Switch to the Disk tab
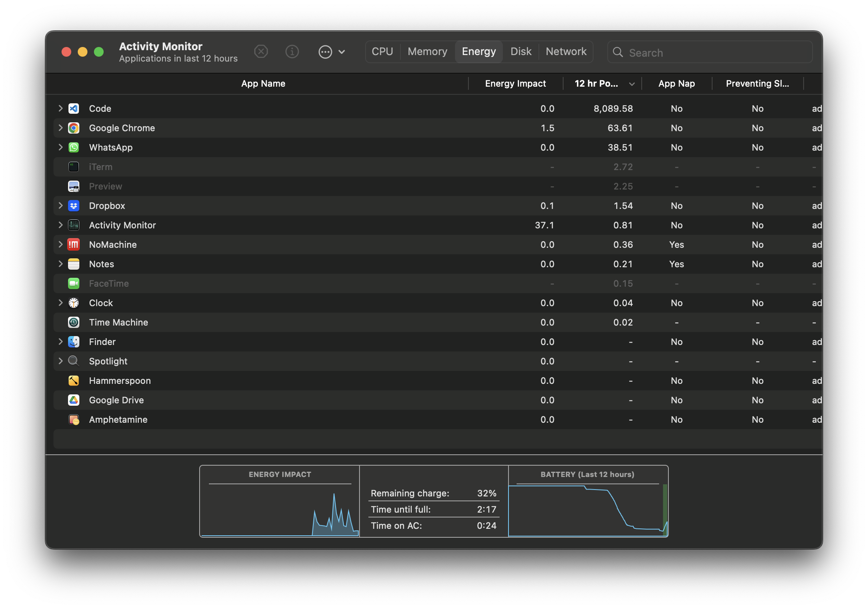Screen dimensions: 868x609 521,52
